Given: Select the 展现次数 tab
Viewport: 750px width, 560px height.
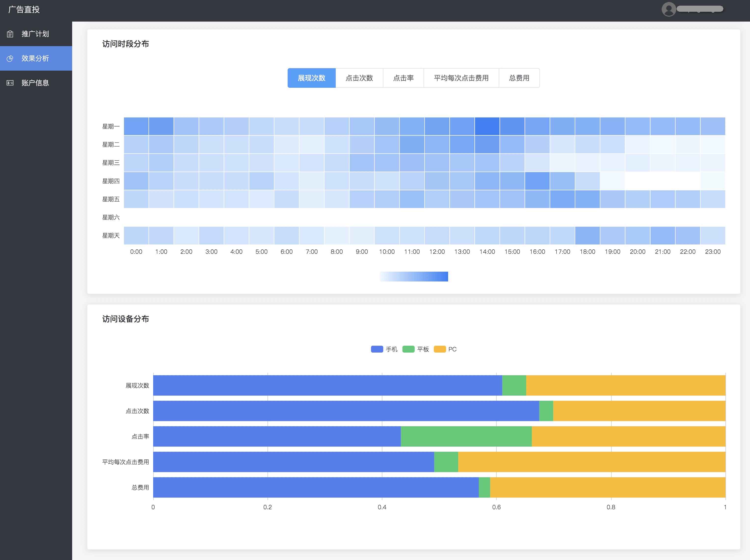Looking at the screenshot, I should [x=311, y=78].
